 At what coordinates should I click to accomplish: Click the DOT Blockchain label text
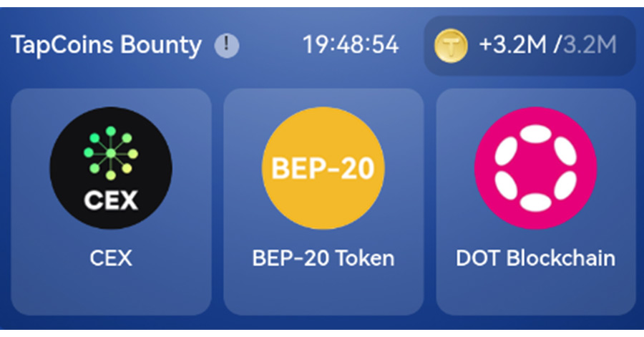click(535, 258)
